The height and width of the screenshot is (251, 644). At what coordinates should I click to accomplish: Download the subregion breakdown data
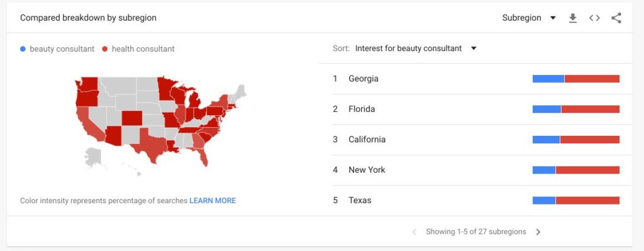point(572,18)
